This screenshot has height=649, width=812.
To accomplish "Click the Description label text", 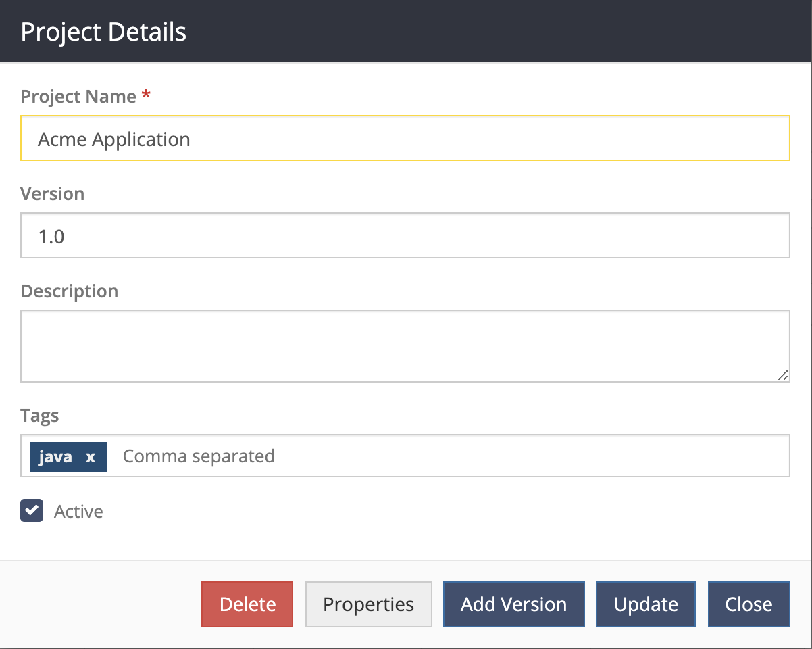I will tap(70, 291).
